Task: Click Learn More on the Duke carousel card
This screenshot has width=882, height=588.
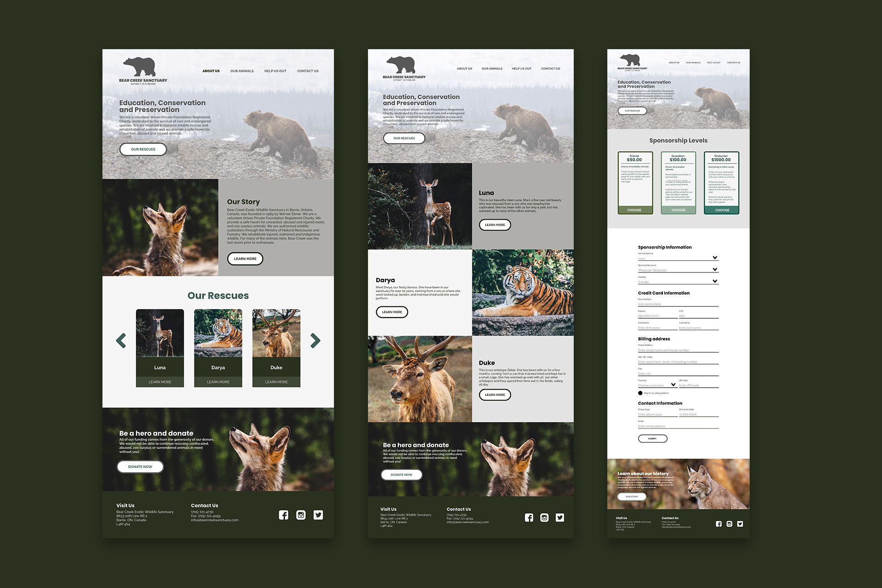Action: tap(276, 382)
